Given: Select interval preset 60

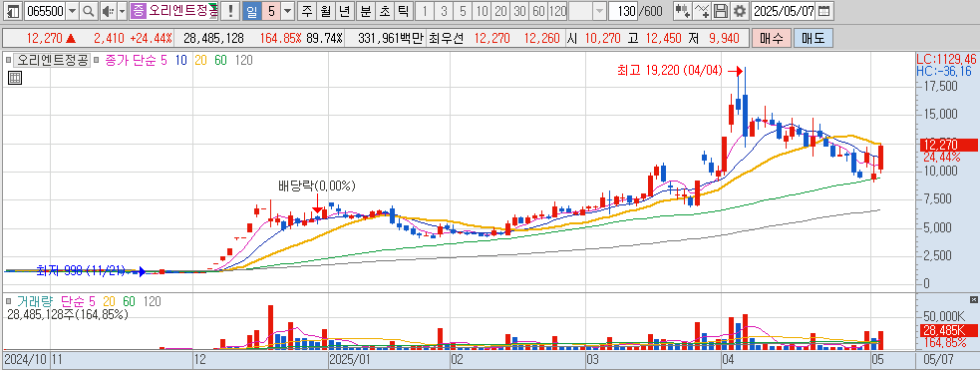Looking at the screenshot, I should coord(538,11).
